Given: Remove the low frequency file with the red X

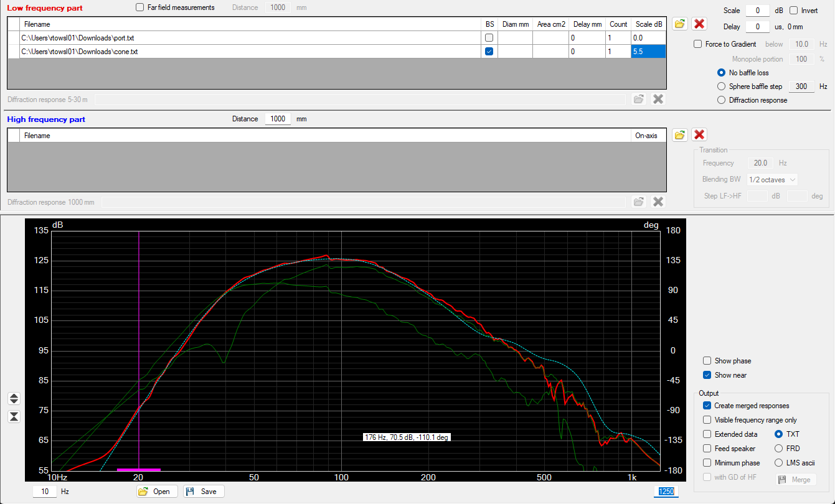Looking at the screenshot, I should [x=699, y=24].
